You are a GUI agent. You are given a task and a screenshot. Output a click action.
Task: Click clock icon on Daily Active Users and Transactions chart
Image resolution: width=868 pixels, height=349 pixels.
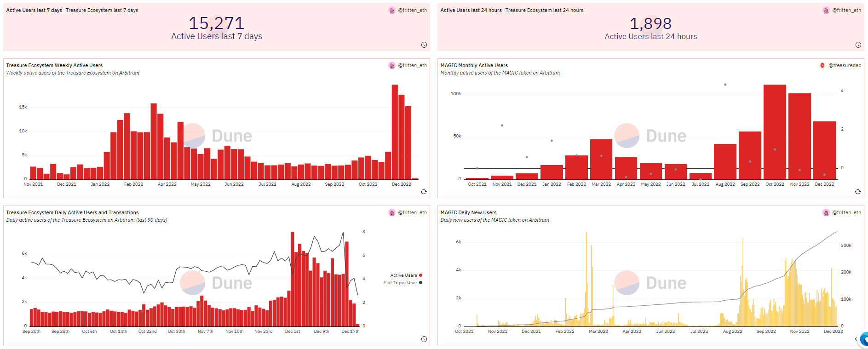[424, 339]
